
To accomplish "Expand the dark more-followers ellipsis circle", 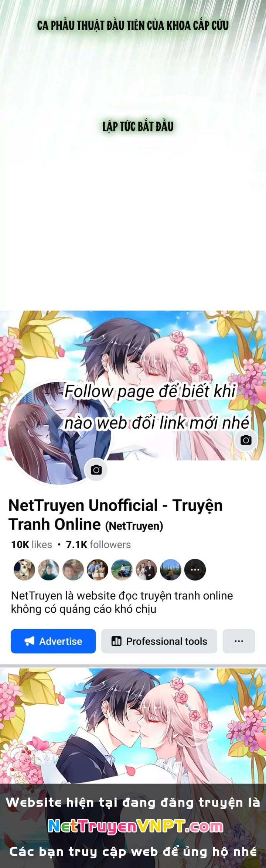I will pyautogui.click(x=195, y=569).
